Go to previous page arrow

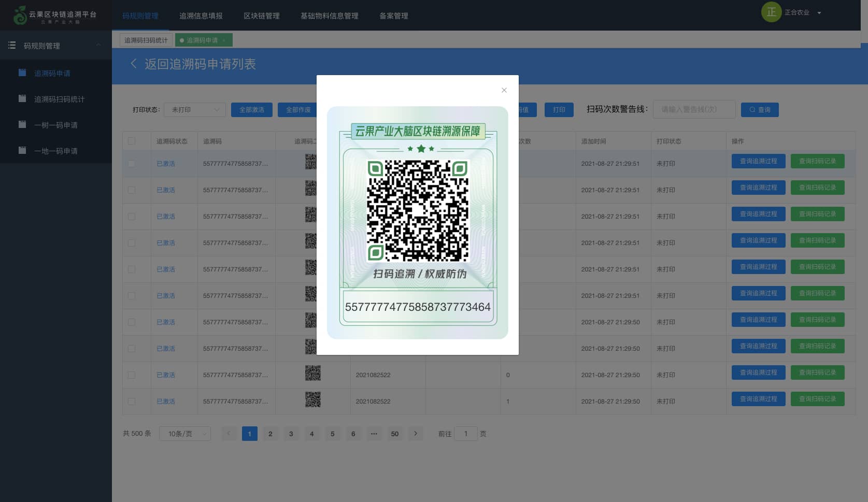(x=229, y=434)
